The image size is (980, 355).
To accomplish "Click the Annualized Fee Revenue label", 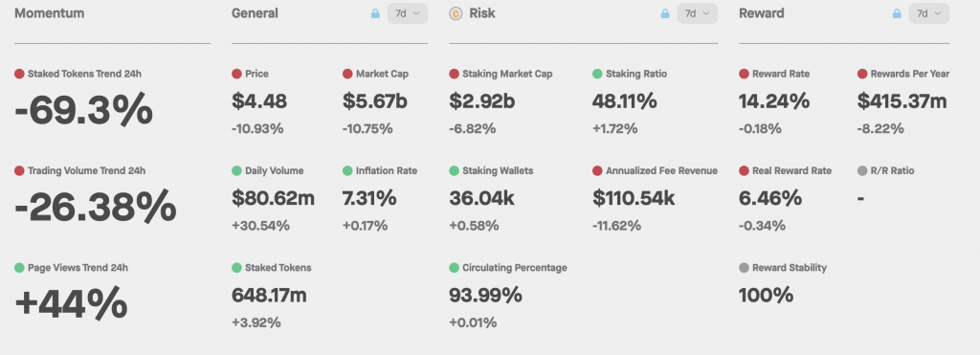I will click(661, 170).
